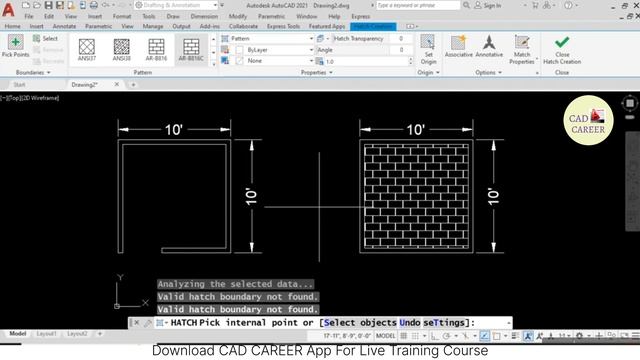Click customization menu icon in status bar
The width and height of the screenshot is (640, 360).
pos(636,336)
